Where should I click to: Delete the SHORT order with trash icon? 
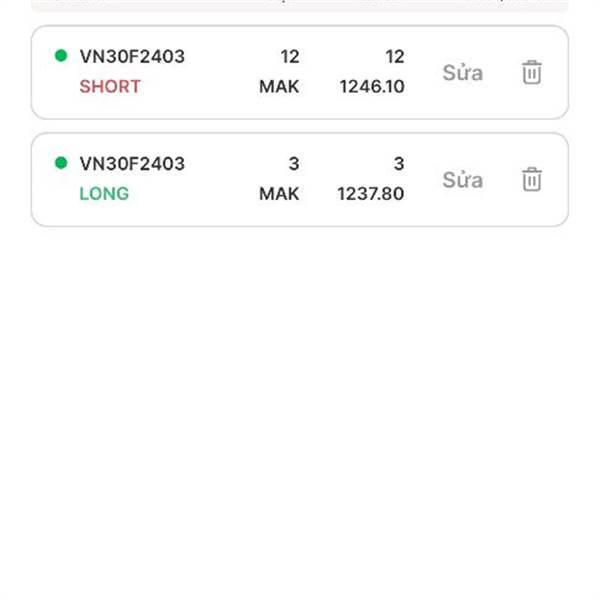pos(532,72)
